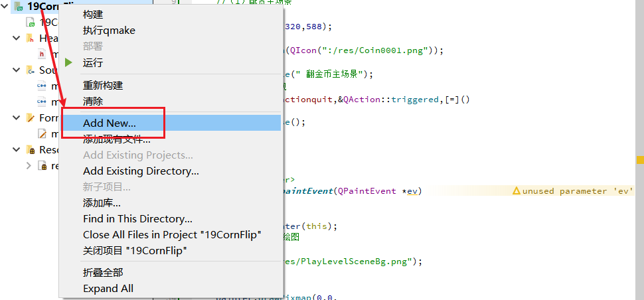This screenshot has height=300, width=644.
Task: Choose Expand All from the menu
Action: coord(171,289)
